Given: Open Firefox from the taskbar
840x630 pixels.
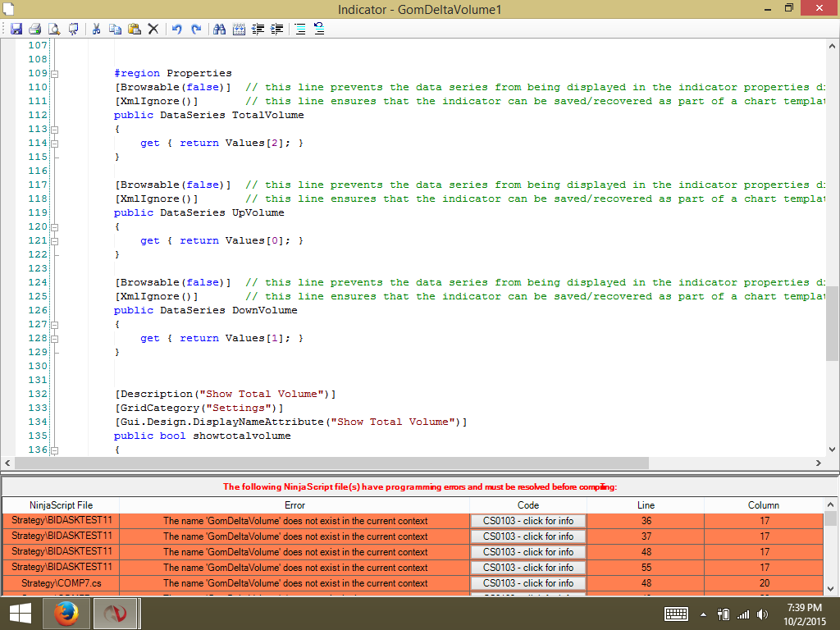Looking at the screenshot, I should coord(66,614).
